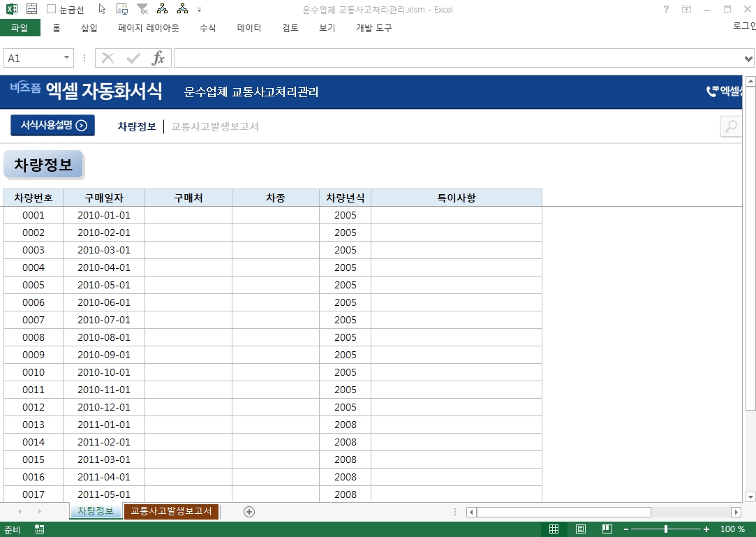
Task: Click the clear filter funnel icon
Action: point(142,10)
